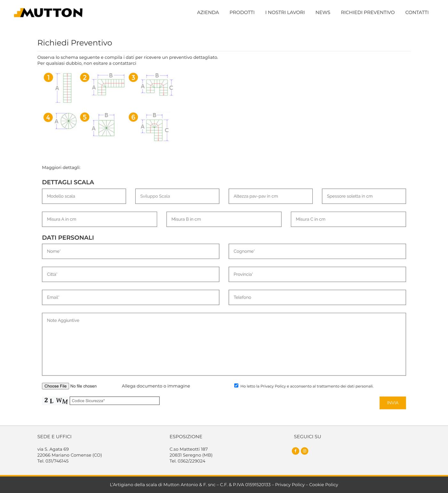448x493 pixels.
Task: Click the staircase diagram number 1
Action: [58, 88]
